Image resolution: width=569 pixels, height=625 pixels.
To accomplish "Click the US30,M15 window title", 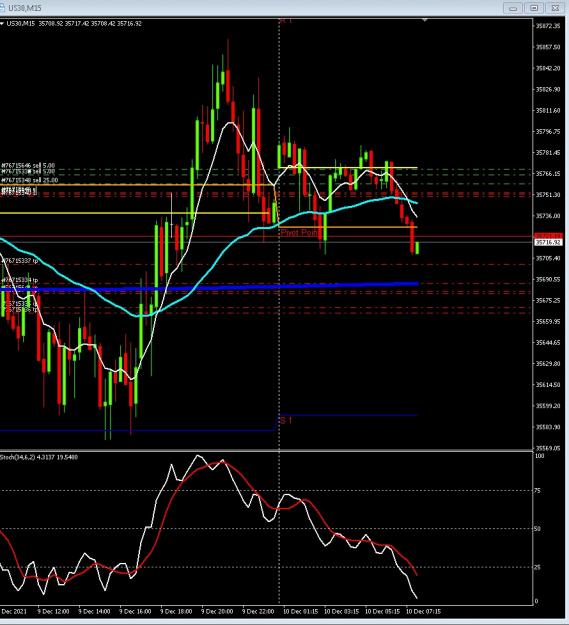I will [x=25, y=8].
